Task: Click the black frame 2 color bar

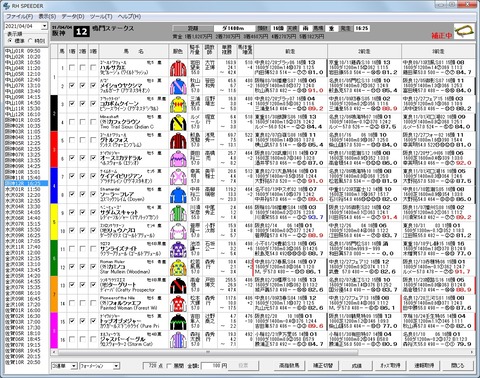Action: [54, 113]
